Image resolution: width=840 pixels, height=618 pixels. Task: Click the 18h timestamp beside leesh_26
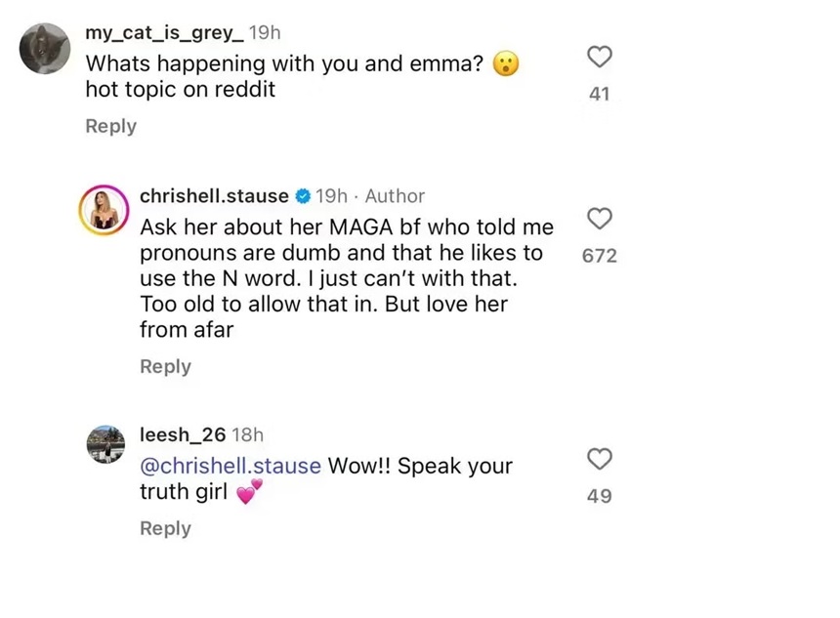click(248, 435)
